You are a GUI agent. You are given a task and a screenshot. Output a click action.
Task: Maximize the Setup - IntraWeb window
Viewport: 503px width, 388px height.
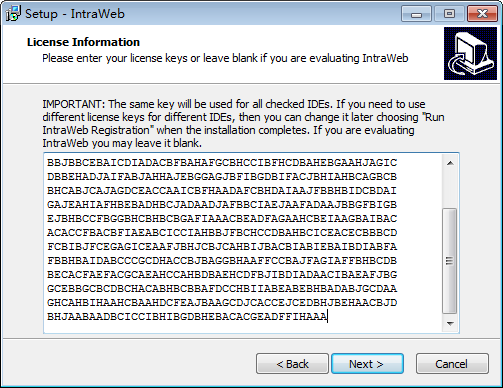[449, 14]
